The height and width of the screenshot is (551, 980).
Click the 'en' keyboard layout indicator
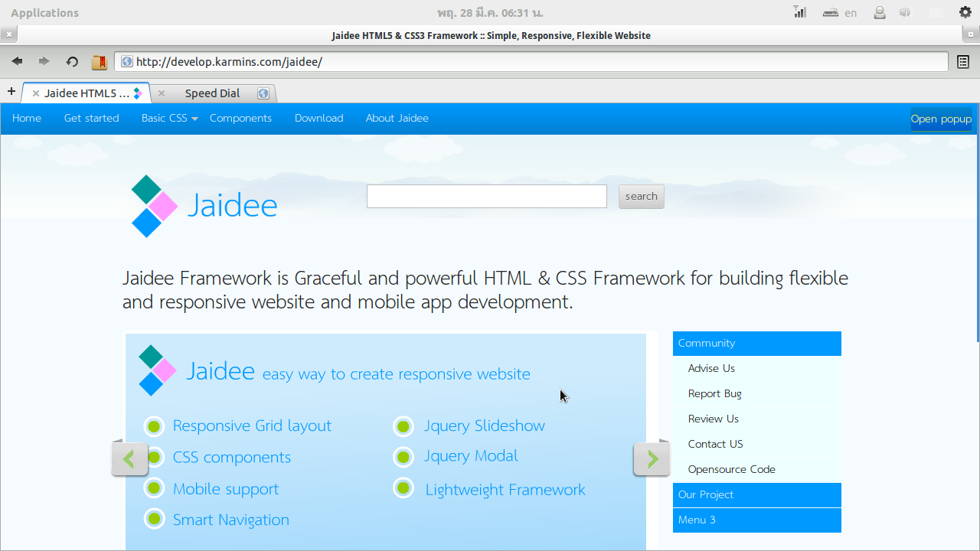(x=850, y=12)
